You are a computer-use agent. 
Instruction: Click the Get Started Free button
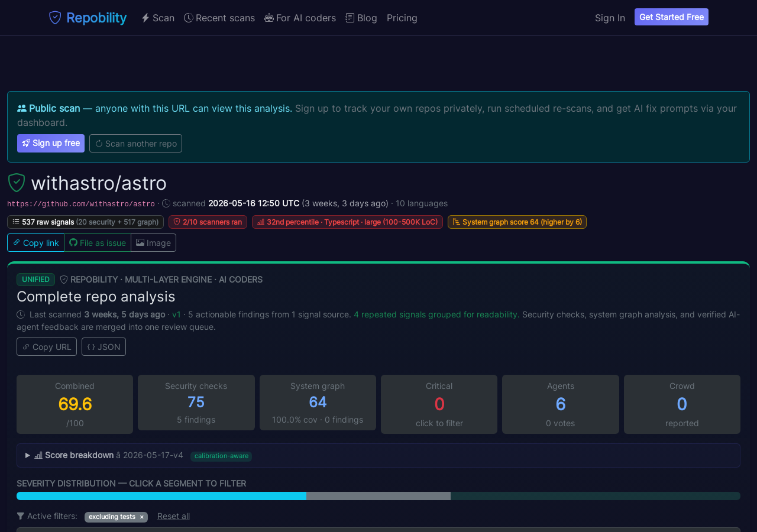[671, 17]
